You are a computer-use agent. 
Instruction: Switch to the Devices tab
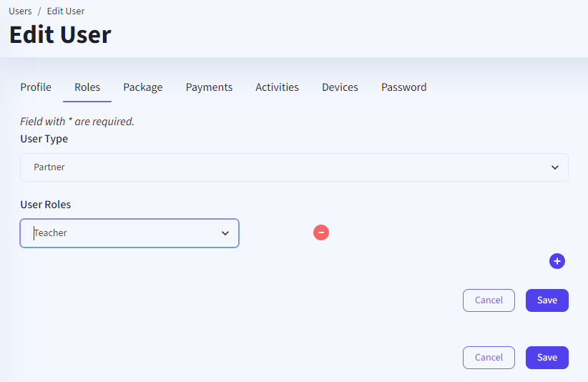click(340, 87)
